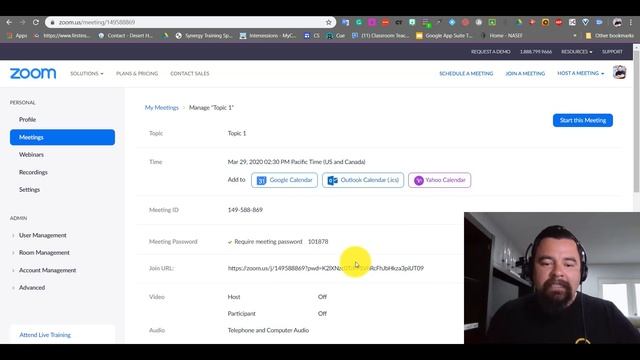Click the 1.888.799.9666 phone number
This screenshot has width=640, height=360.
(x=536, y=52)
